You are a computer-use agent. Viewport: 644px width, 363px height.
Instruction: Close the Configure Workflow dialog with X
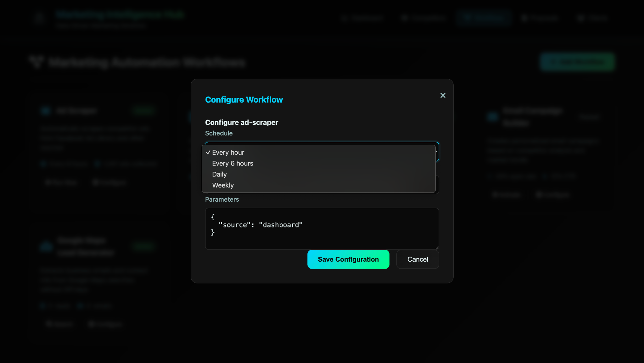click(443, 95)
